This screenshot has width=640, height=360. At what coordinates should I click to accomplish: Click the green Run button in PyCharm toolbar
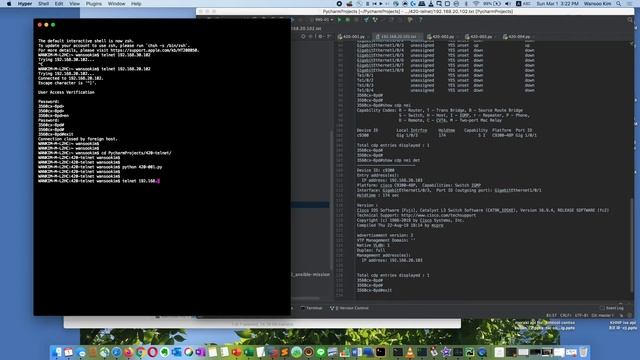[x=339, y=20]
